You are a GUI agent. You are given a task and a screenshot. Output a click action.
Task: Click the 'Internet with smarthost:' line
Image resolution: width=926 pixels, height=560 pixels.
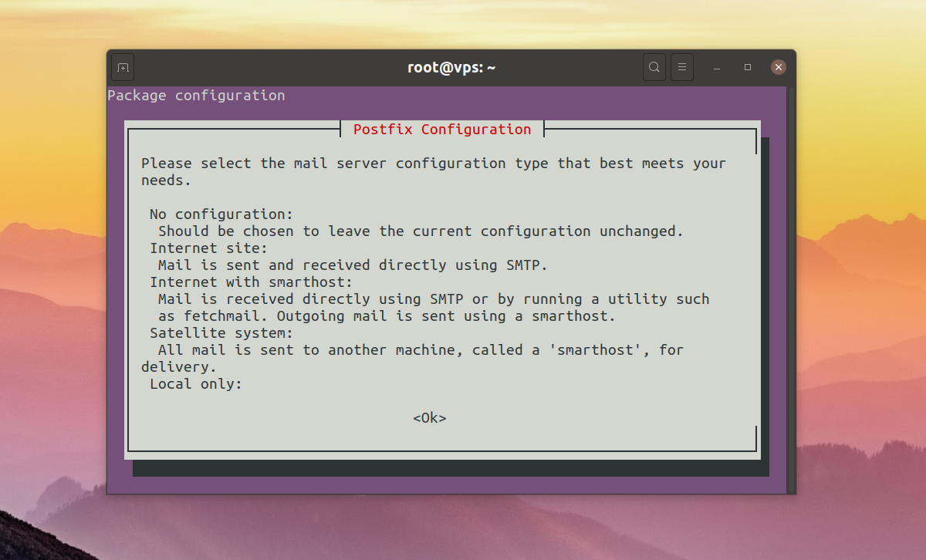252,282
